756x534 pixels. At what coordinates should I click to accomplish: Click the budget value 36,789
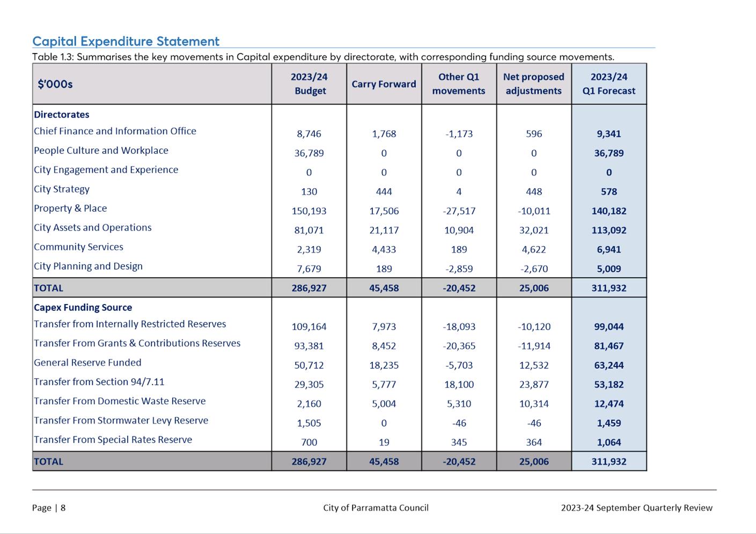click(309, 153)
